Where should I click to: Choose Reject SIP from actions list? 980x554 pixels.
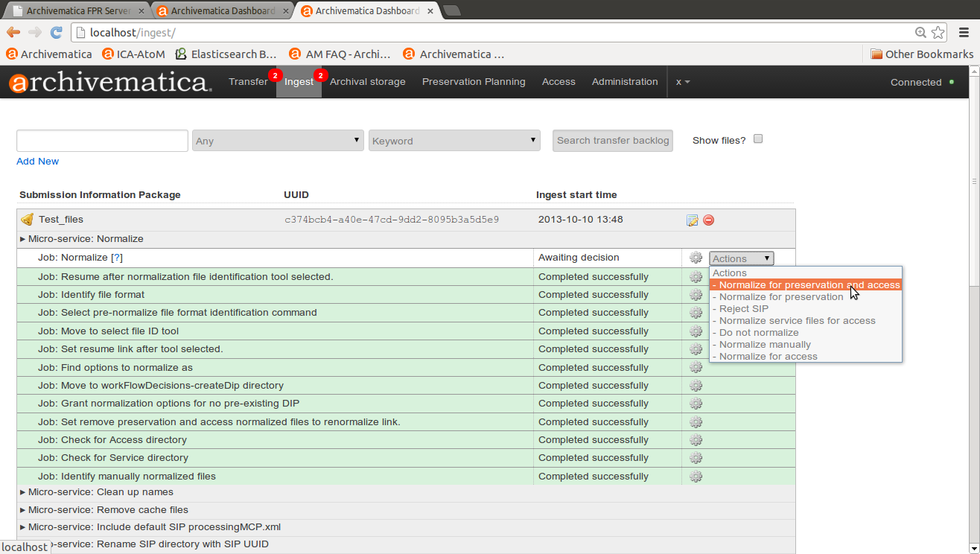[743, 309]
